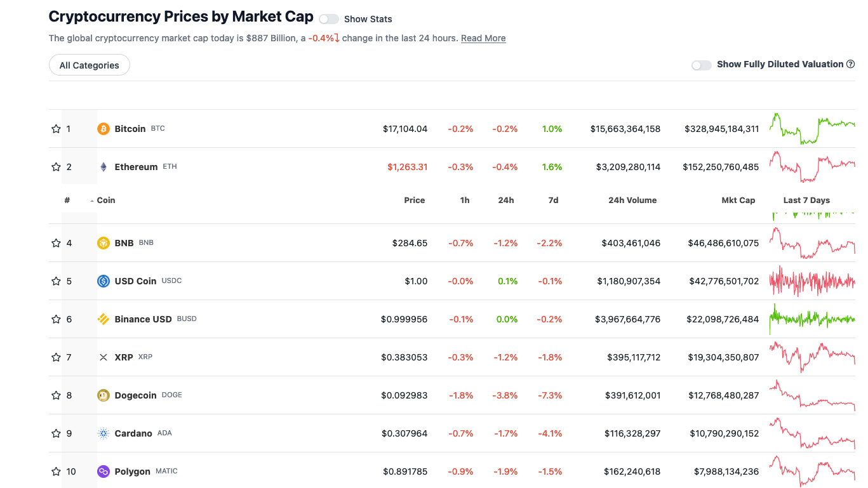Viewport: 868px width, 488px height.
Task: Open USD Coin's 7-day sparkline chart
Action: [812, 281]
